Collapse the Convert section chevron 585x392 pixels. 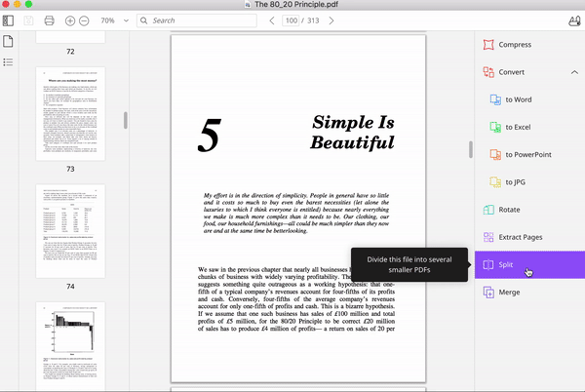574,72
